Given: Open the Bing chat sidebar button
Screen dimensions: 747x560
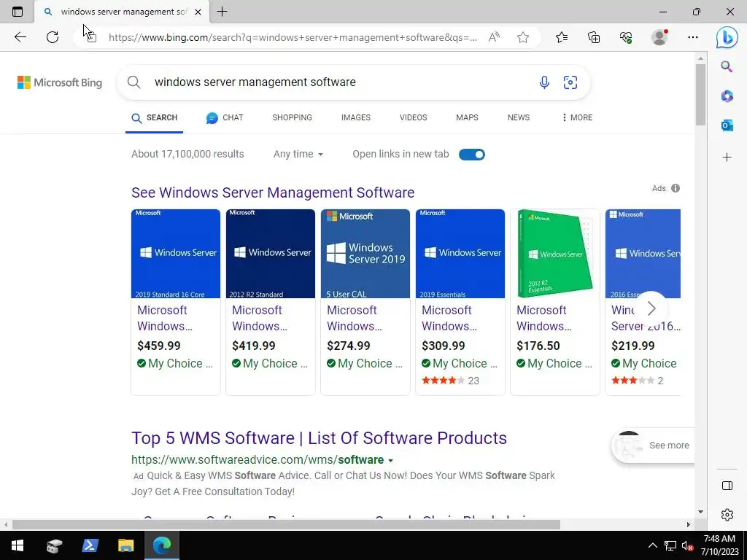Looking at the screenshot, I should tap(727, 37).
